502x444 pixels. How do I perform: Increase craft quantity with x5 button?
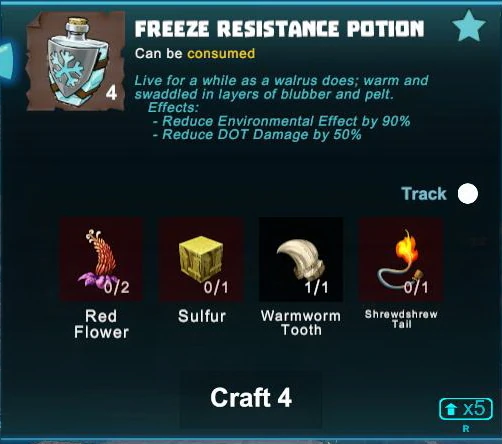click(x=466, y=409)
